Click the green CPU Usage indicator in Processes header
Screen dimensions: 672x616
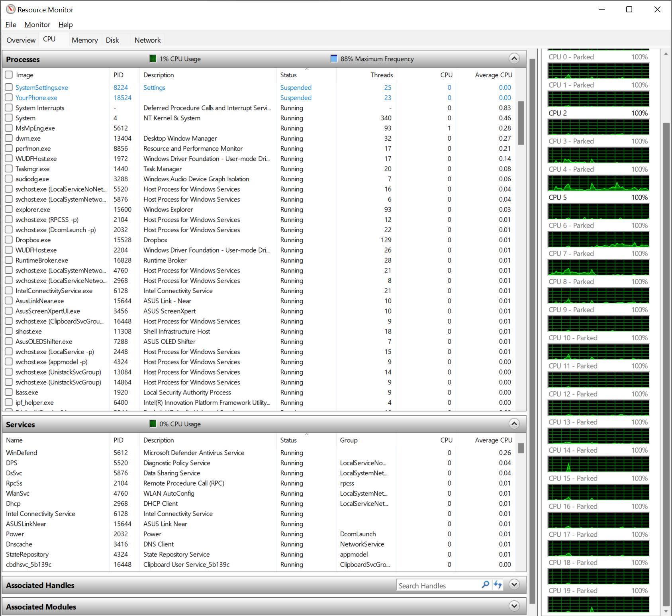[153, 59]
